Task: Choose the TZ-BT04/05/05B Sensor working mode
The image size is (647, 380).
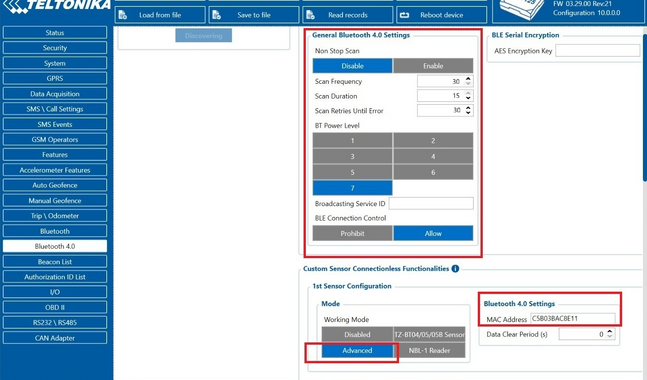Action: (430, 335)
